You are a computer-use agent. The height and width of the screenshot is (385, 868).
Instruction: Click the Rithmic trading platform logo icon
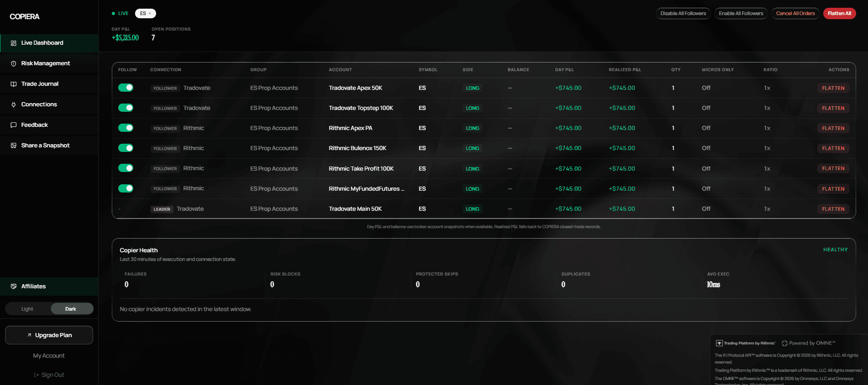[x=719, y=343]
